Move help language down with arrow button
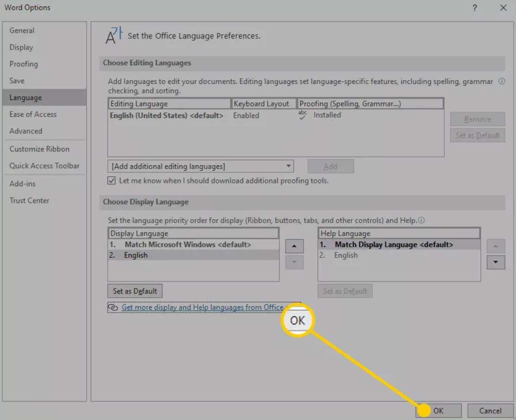Screen dimensions: 516x420 click(496, 262)
